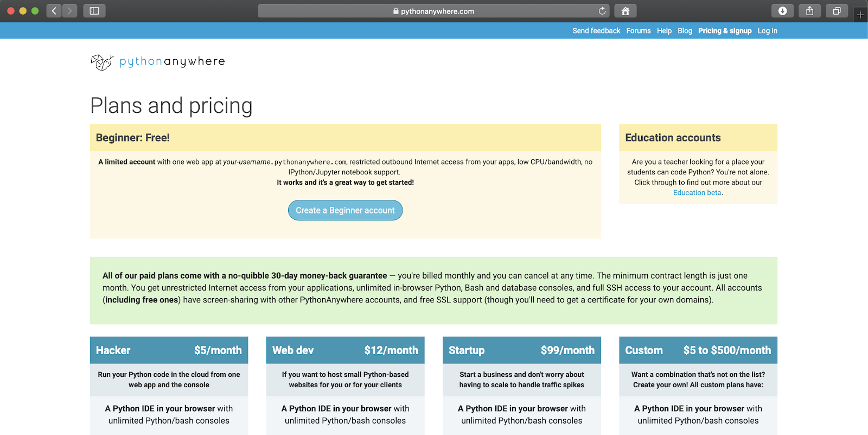This screenshot has width=868, height=435.
Task: Click the Hacker $5/month plan header
Action: pos(169,350)
